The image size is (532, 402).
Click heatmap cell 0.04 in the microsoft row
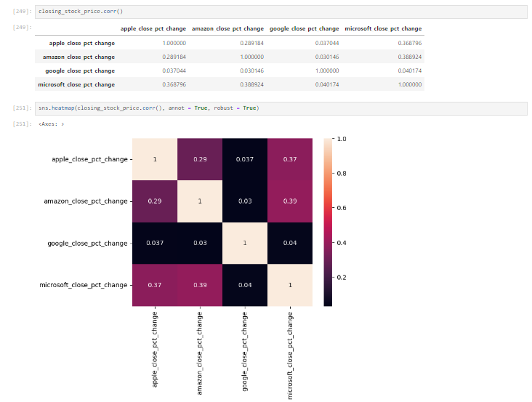(245, 285)
